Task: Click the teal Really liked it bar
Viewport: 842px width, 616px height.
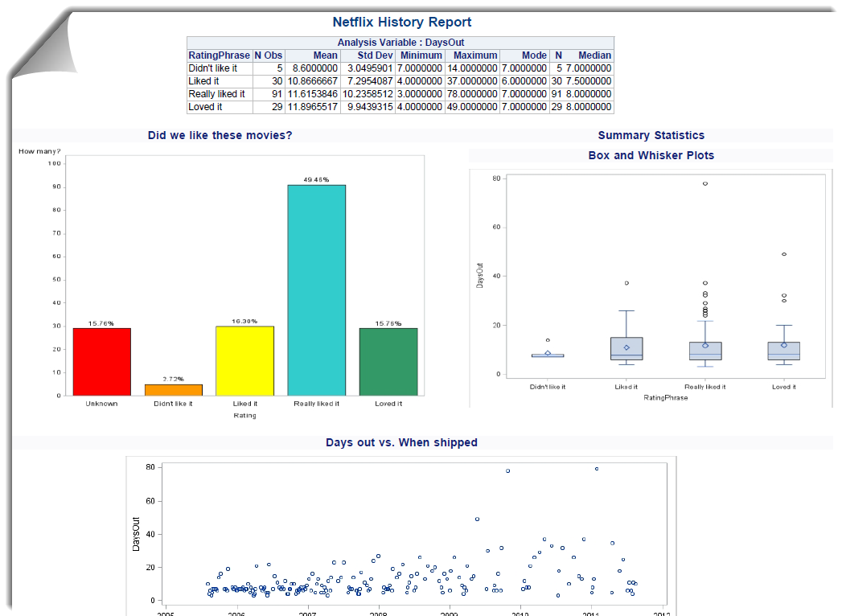Action: tap(317, 290)
